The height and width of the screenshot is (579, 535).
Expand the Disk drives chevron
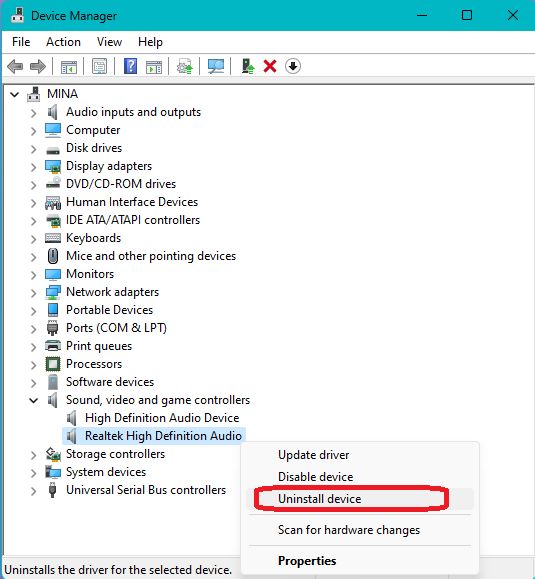[33, 149]
